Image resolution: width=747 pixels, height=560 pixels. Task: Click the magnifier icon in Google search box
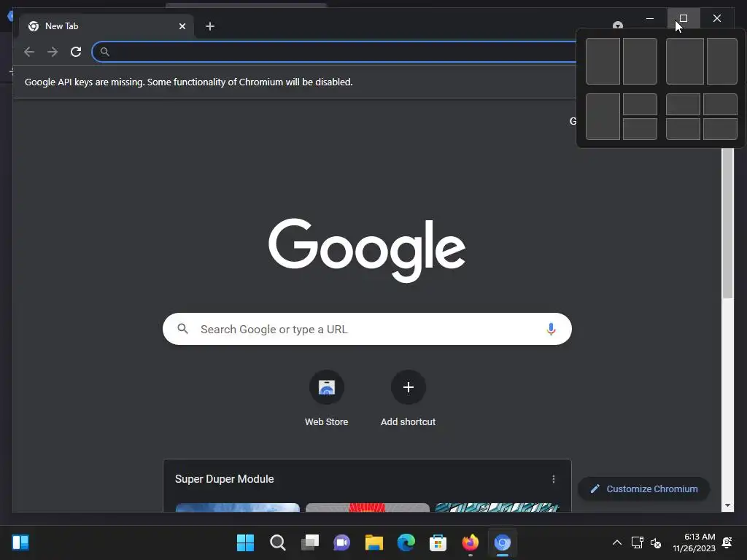pos(182,329)
